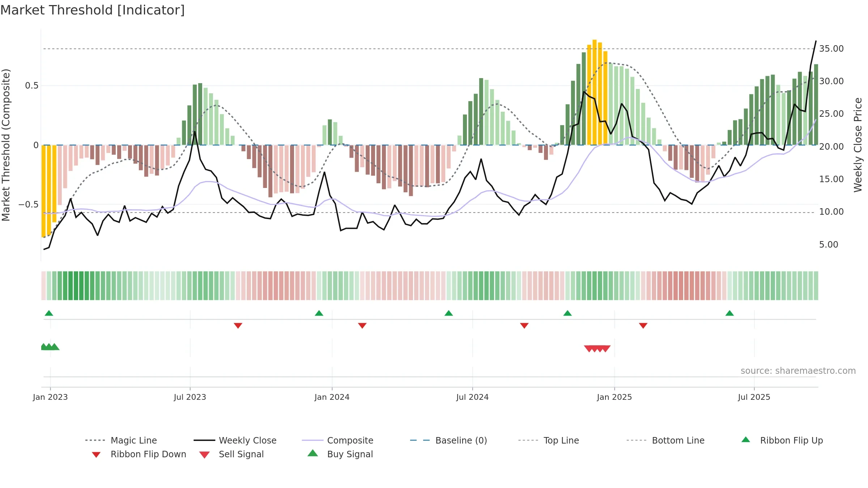The width and height of the screenshot is (868, 488).
Task: Click the source: sharemaestro.com text
Action: 798,371
